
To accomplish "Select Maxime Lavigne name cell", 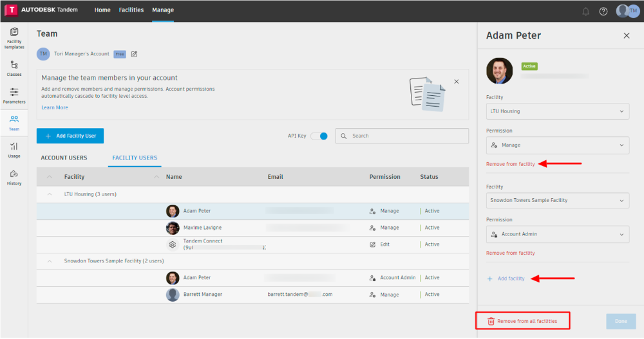I will click(202, 228).
